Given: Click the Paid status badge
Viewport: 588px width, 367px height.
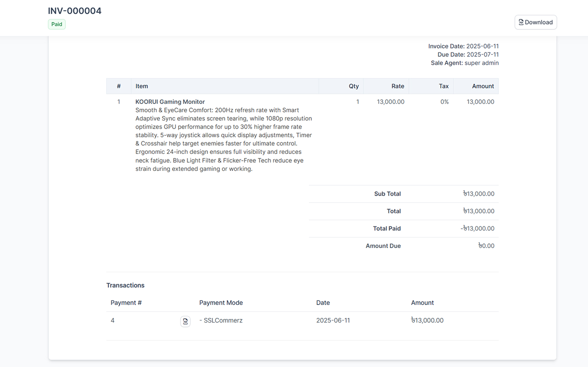Looking at the screenshot, I should (56, 24).
